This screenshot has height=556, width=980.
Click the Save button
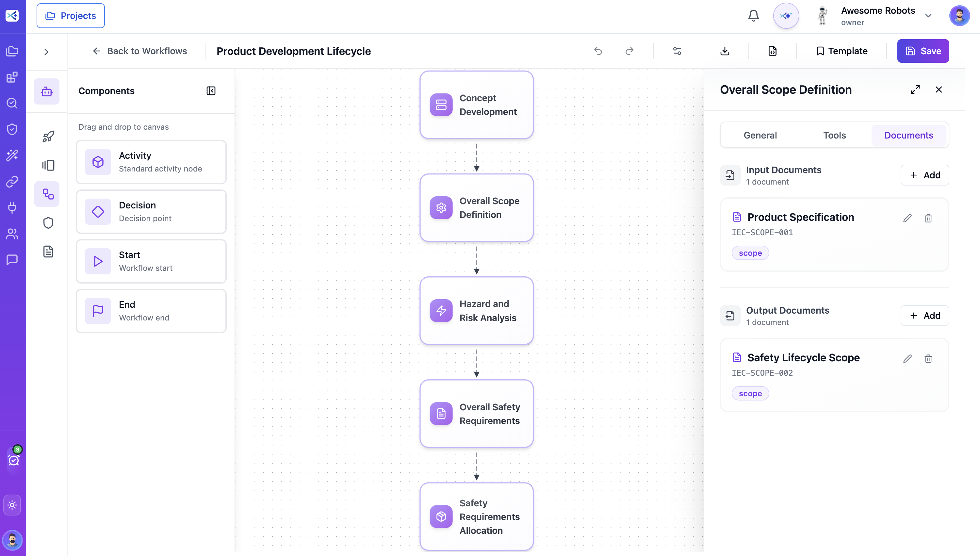click(923, 51)
